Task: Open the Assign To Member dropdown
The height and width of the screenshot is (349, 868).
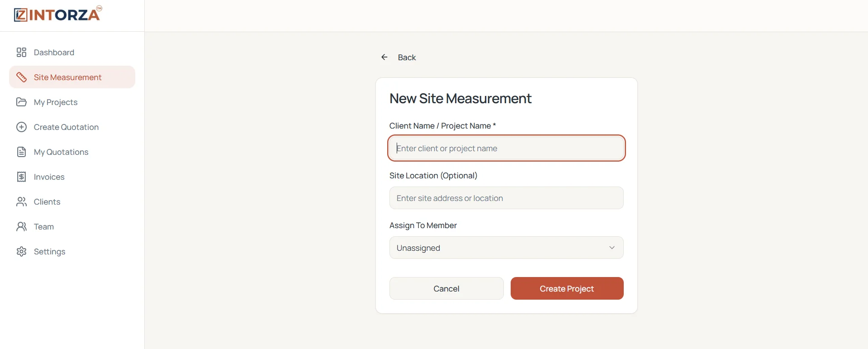Action: [507, 248]
